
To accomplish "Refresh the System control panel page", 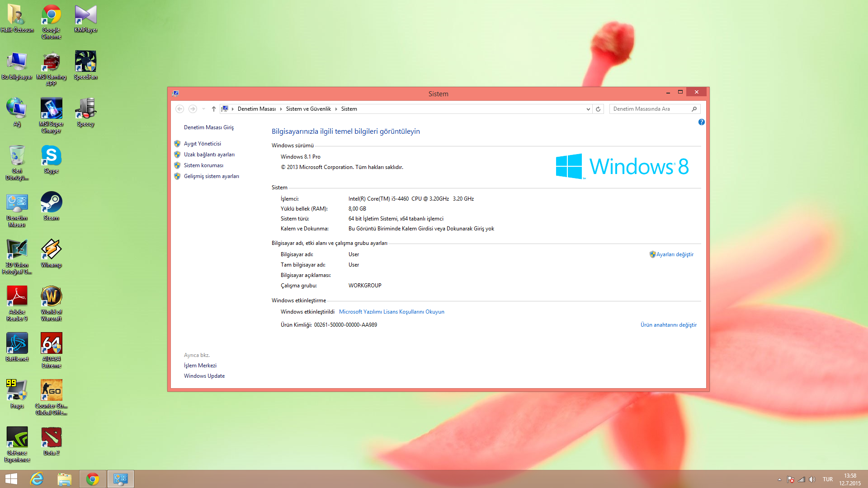I will tap(598, 109).
